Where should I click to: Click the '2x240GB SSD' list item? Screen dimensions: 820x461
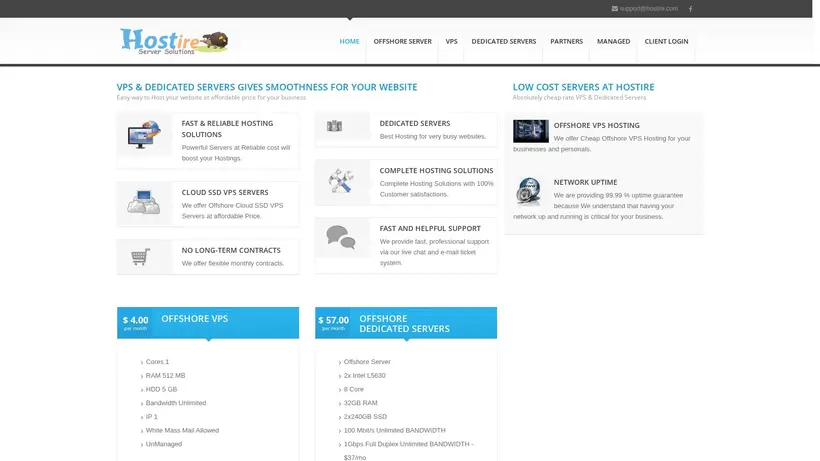point(365,417)
